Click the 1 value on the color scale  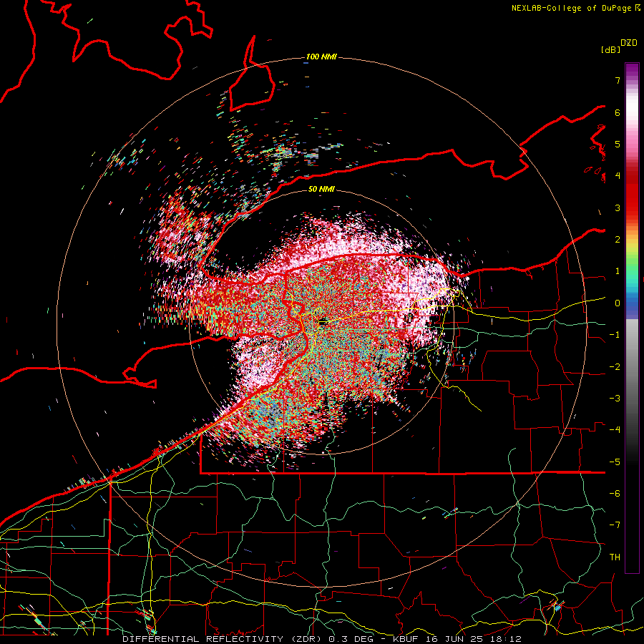tap(618, 271)
